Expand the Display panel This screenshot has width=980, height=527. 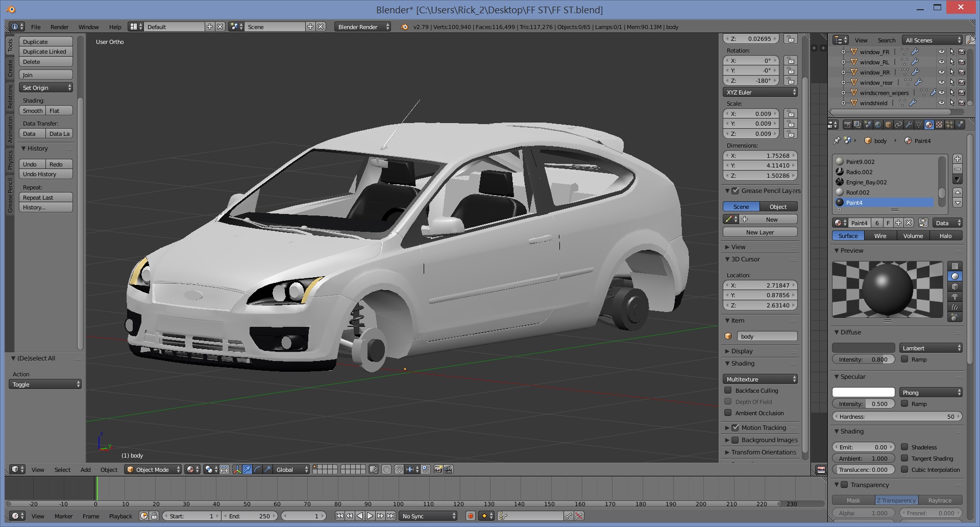coord(742,351)
